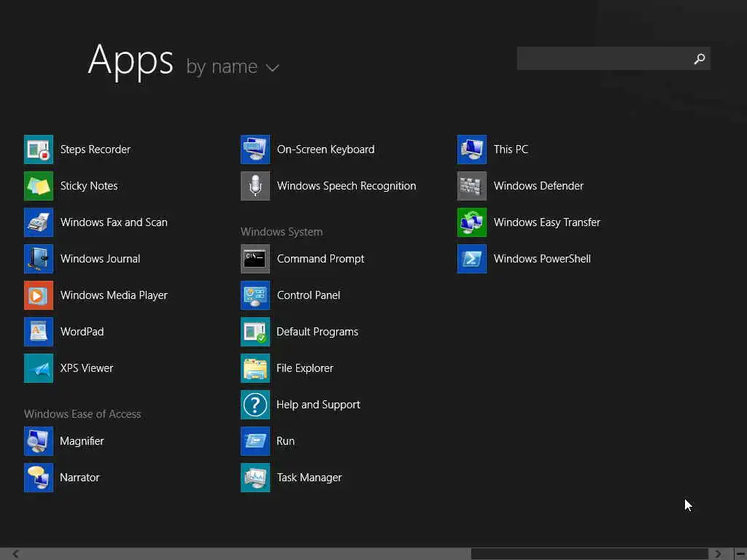Screen dimensions: 747x560
Task: Click the 'Default Programs' label
Action: point(317,332)
